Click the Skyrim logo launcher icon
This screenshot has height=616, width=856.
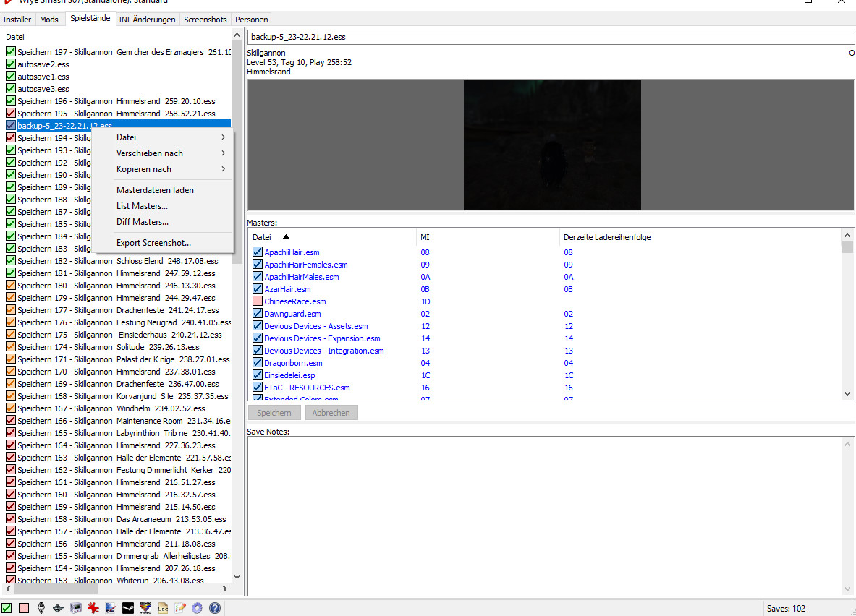(41, 608)
